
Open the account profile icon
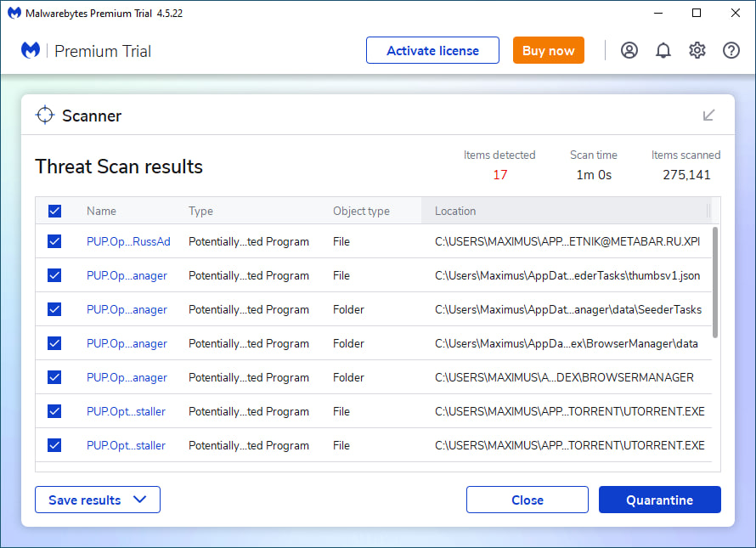click(x=629, y=50)
